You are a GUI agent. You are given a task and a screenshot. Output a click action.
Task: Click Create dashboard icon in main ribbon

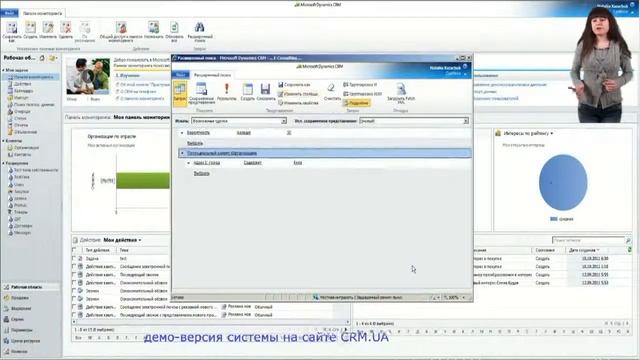(30, 28)
